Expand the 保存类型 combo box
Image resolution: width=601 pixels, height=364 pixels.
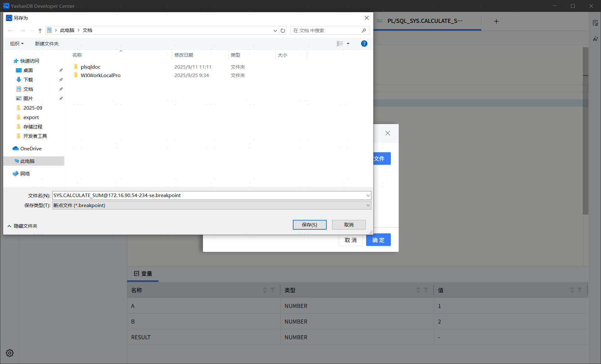368,205
